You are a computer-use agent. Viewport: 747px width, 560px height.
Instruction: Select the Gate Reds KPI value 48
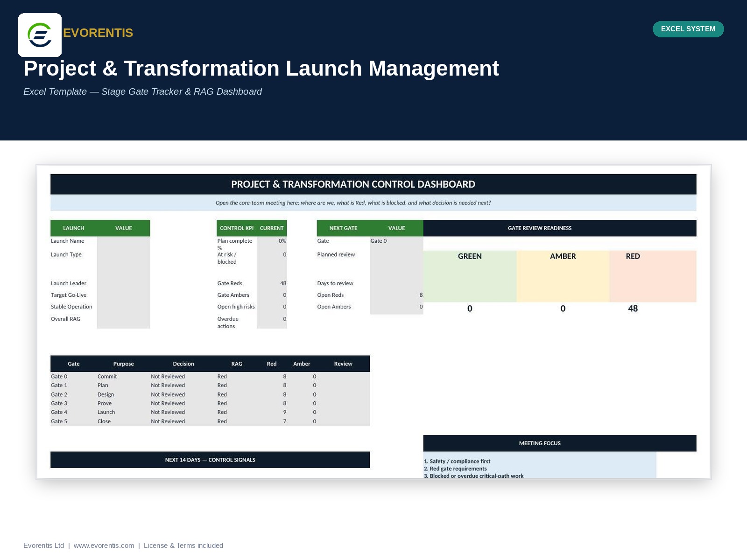point(283,283)
